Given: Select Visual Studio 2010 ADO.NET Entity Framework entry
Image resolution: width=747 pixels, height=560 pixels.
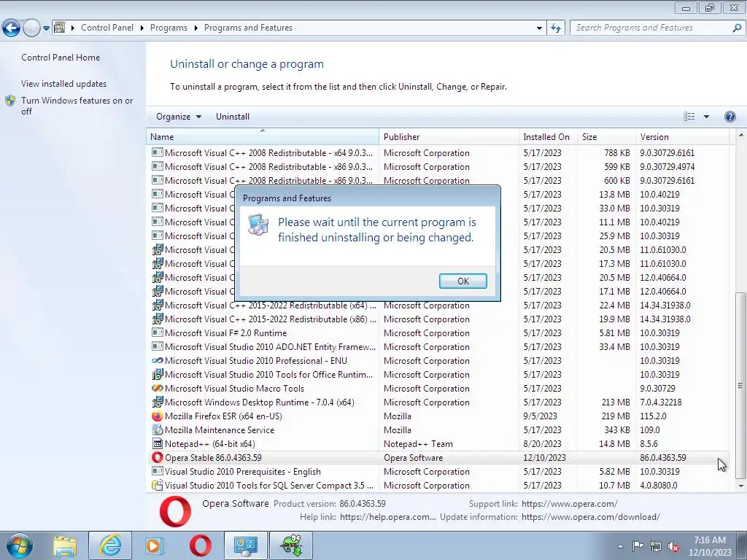Looking at the screenshot, I should [x=438, y=347].
